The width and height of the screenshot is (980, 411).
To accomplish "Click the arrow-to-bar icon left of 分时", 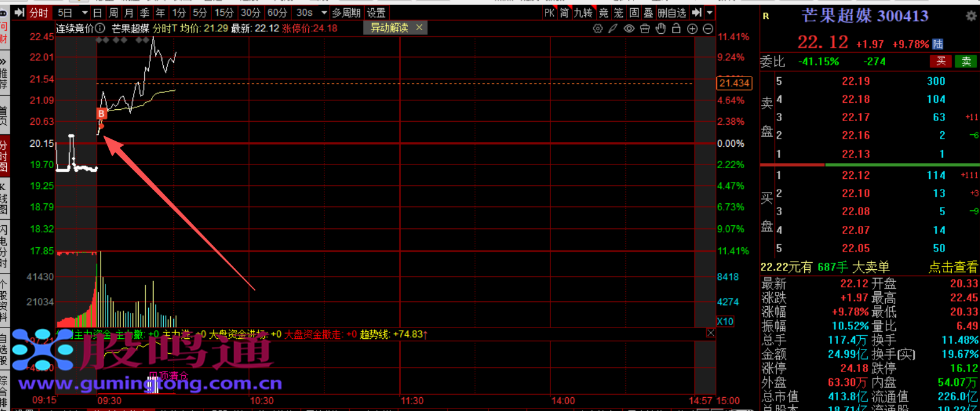I will pyautogui.click(x=19, y=13).
